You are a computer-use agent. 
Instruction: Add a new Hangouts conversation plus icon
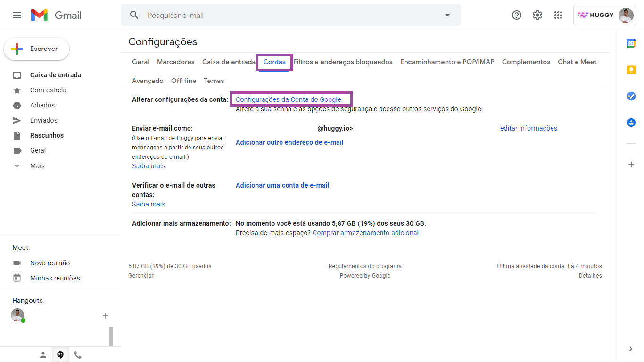coord(106,316)
